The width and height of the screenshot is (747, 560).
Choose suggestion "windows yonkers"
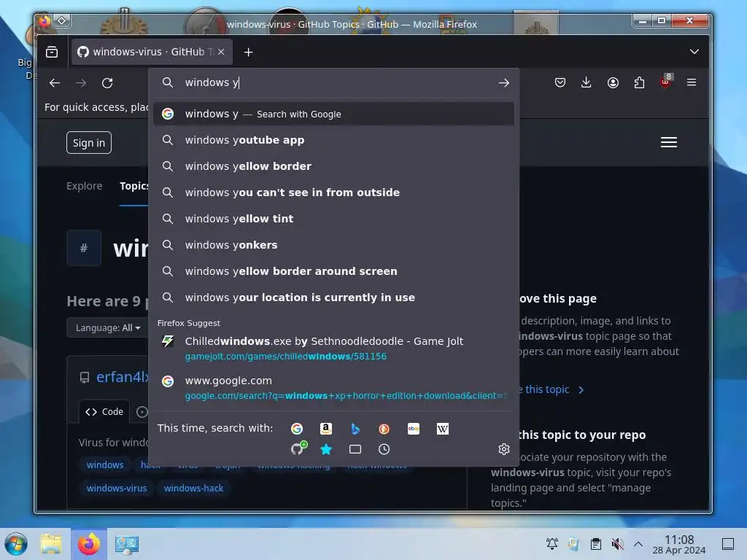pyautogui.click(x=333, y=245)
